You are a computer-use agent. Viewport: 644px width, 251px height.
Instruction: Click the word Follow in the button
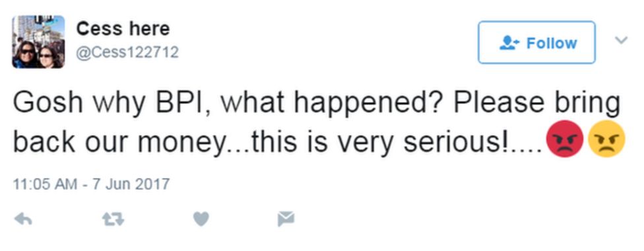tap(552, 43)
